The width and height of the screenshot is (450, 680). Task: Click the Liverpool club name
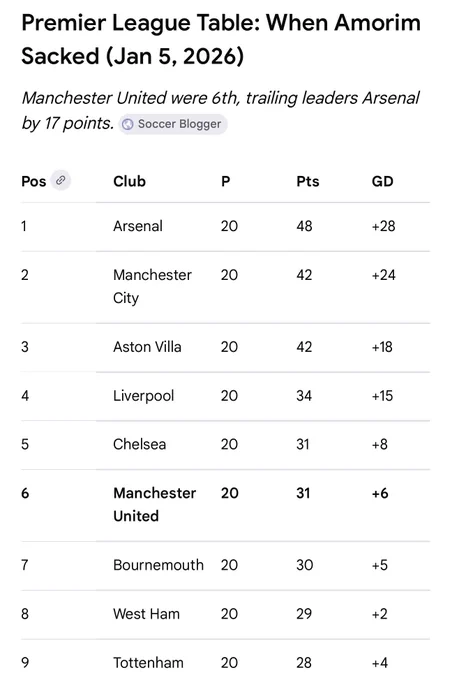click(x=143, y=396)
